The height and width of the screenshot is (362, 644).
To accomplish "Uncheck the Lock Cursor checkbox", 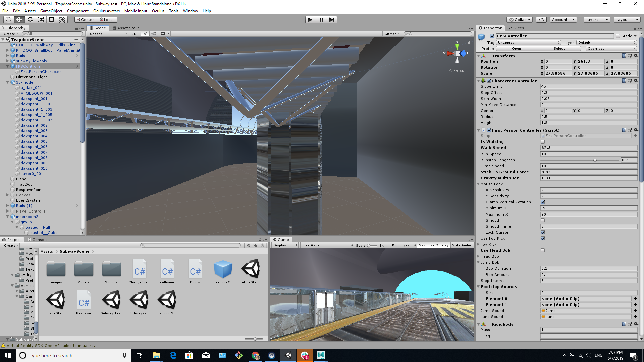I will (x=543, y=232).
